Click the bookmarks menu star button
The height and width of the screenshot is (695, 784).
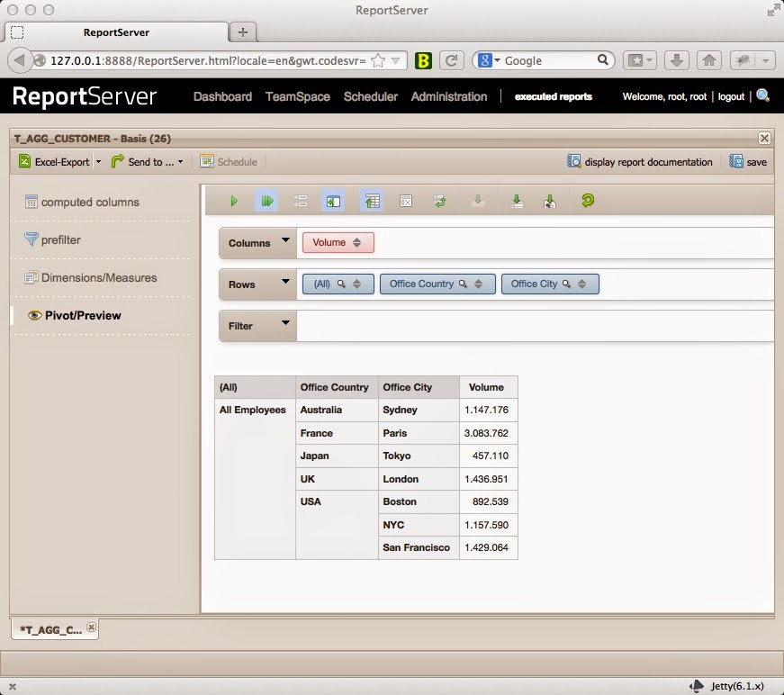tap(640, 60)
